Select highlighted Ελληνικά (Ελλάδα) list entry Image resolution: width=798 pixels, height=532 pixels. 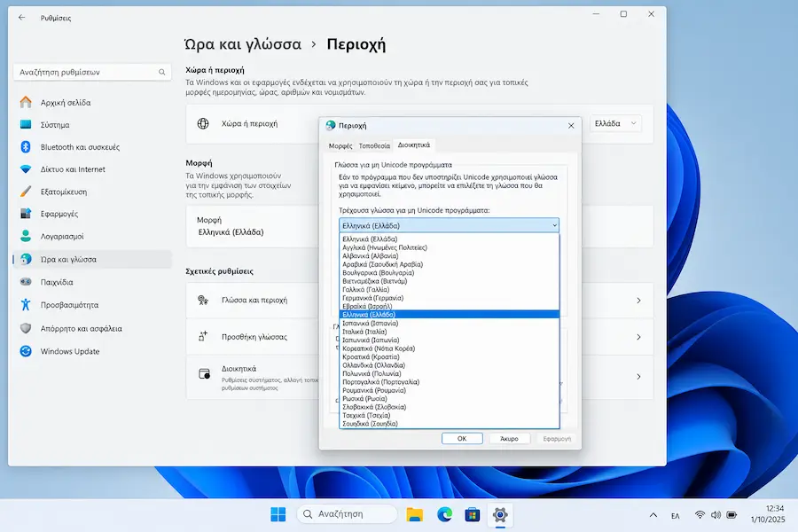(449, 315)
